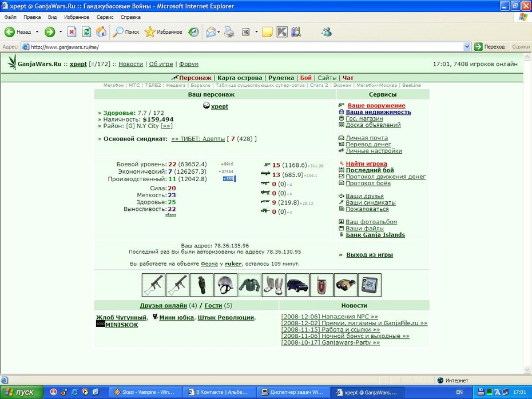Image resolution: width=532 pixels, height=399 pixels.
Task: Expand the Forward button history dropdown
Action: 61,32
